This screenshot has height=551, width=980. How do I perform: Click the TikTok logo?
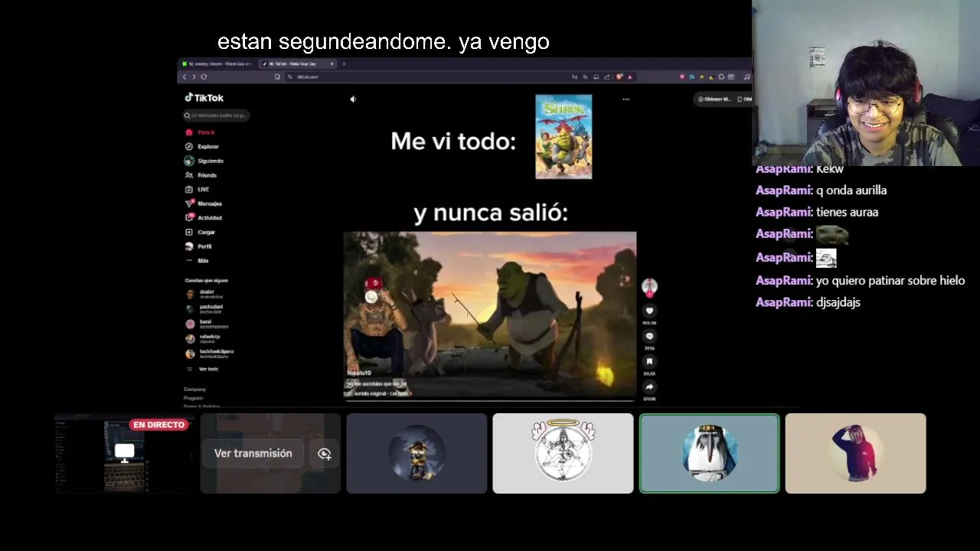204,98
